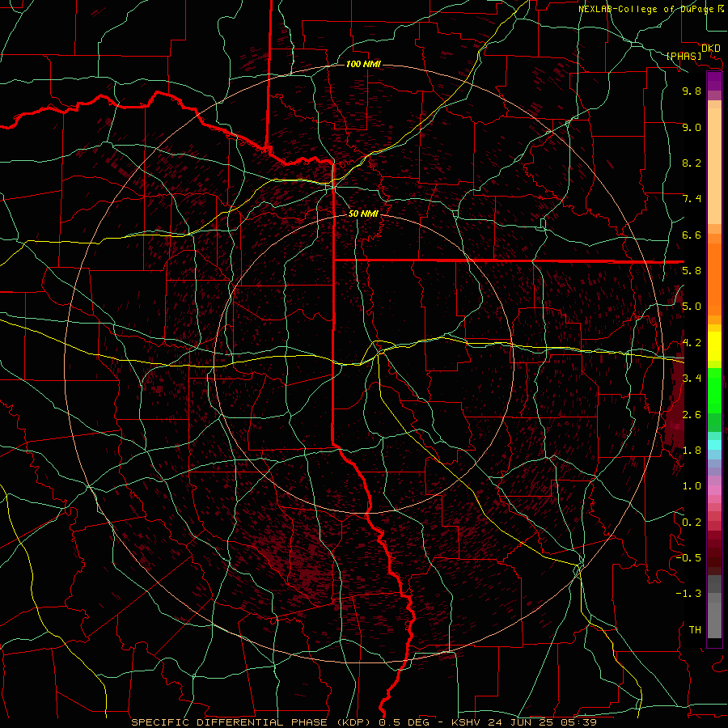Pick the pale peach segment of the color bar

(x=714, y=166)
